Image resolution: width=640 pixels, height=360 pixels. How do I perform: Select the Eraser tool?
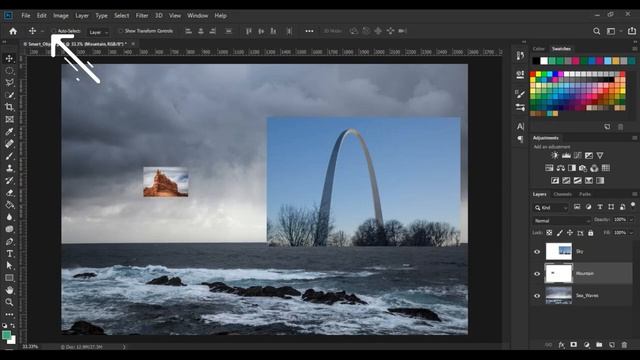pos(9,193)
